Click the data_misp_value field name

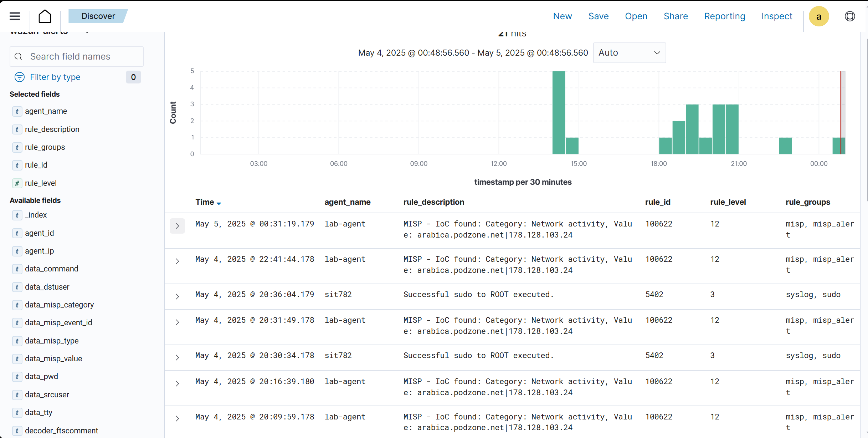(53, 358)
